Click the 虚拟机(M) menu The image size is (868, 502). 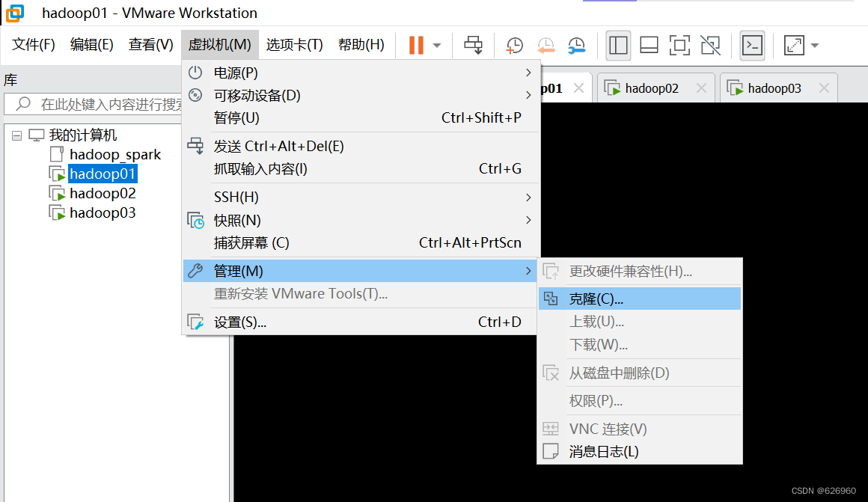220,44
